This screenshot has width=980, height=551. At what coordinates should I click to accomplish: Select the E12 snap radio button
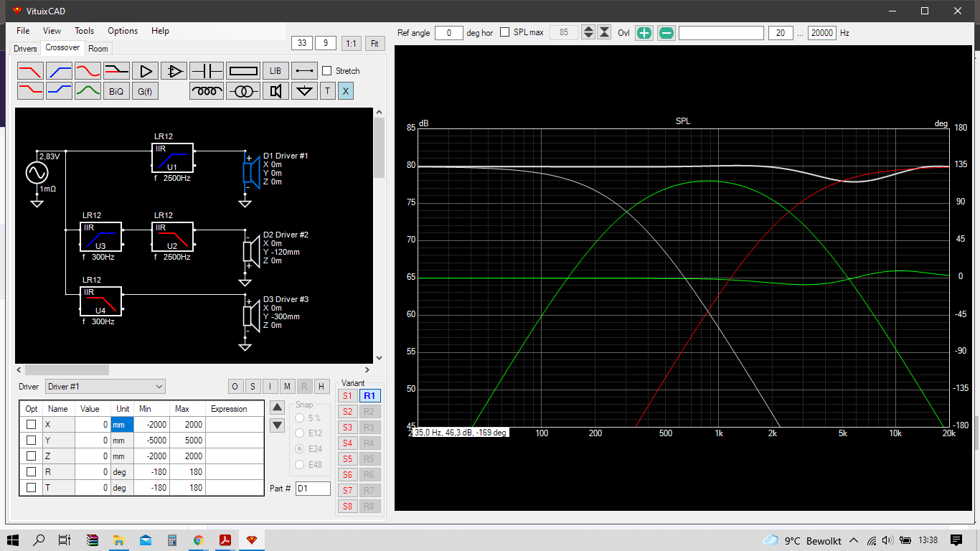(300, 433)
